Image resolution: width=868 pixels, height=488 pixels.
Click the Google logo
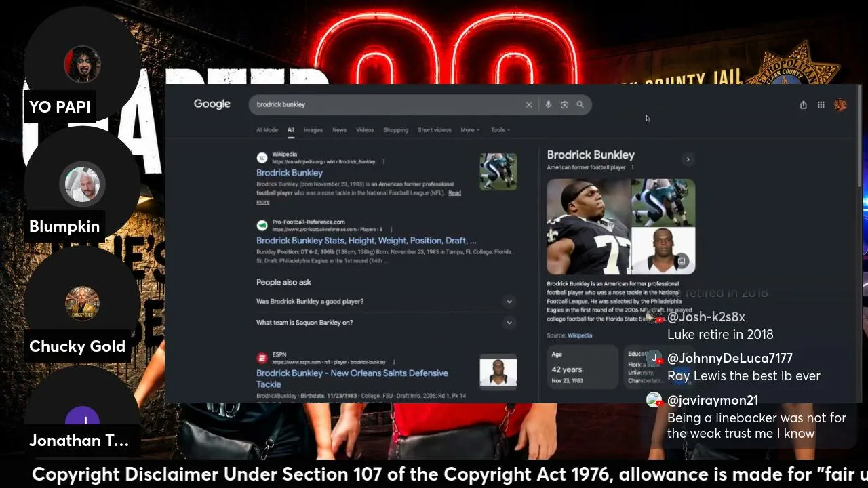212,104
